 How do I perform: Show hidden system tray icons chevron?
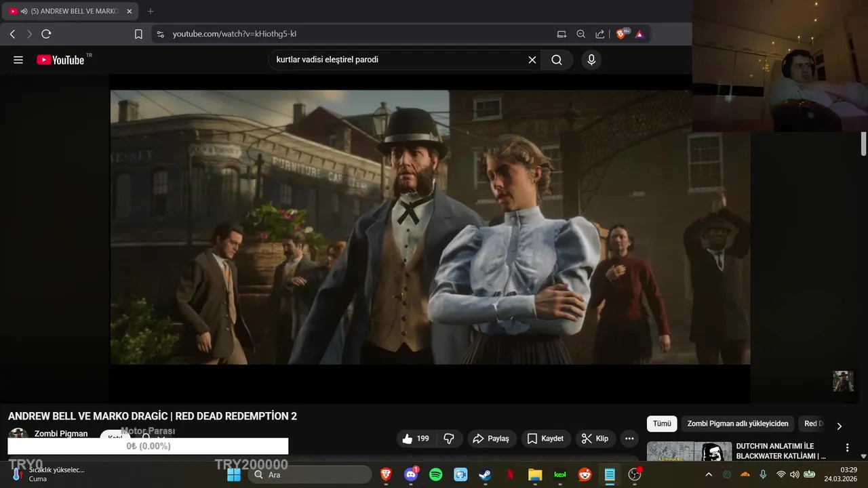pos(709,475)
